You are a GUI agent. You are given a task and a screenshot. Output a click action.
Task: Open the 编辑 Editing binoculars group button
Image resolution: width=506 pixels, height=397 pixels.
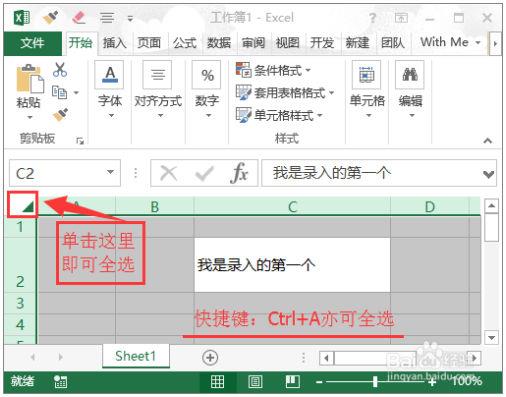tap(410, 89)
